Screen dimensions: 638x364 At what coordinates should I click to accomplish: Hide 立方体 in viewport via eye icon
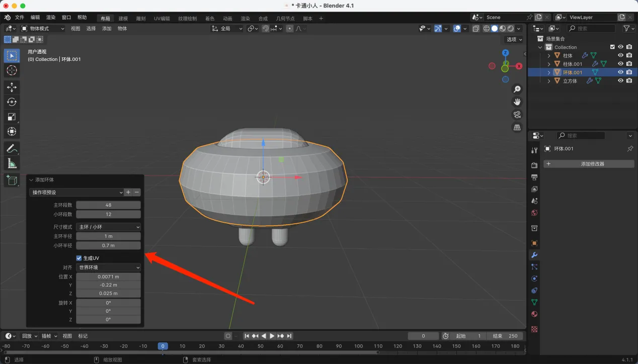click(620, 80)
